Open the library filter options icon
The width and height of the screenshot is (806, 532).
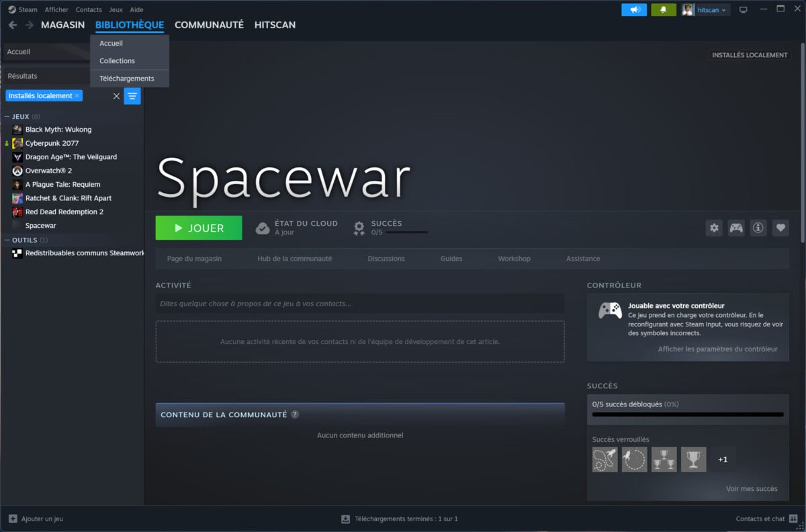132,96
